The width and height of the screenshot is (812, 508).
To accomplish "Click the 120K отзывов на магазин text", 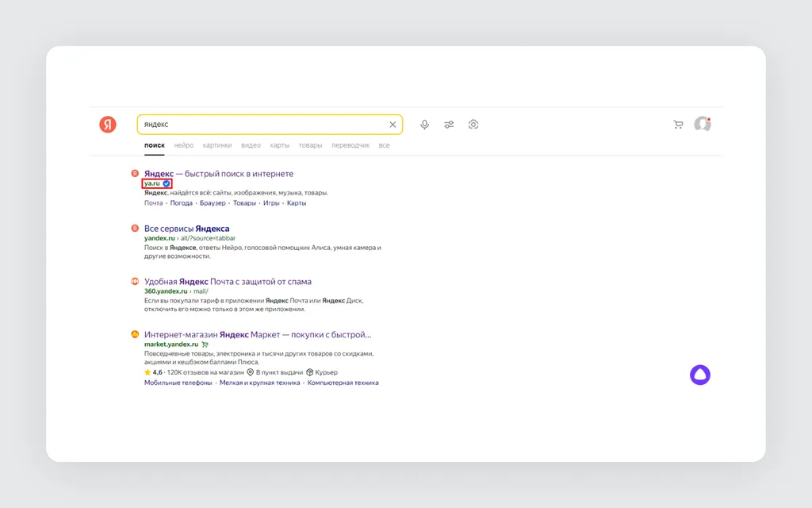I will (205, 372).
